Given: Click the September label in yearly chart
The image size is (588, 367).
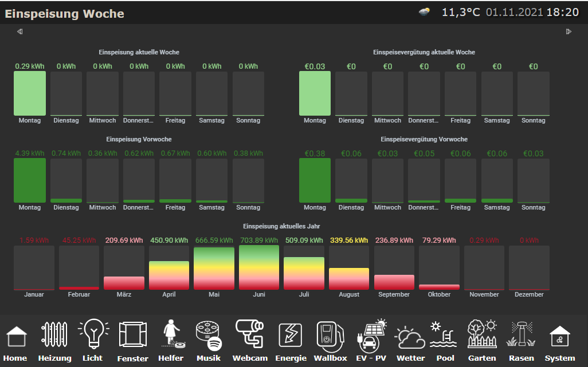Looking at the screenshot, I should pos(394,294).
